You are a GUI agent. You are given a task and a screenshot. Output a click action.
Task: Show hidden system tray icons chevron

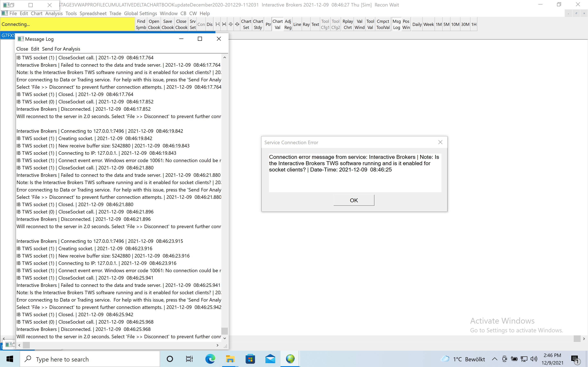tap(494, 359)
